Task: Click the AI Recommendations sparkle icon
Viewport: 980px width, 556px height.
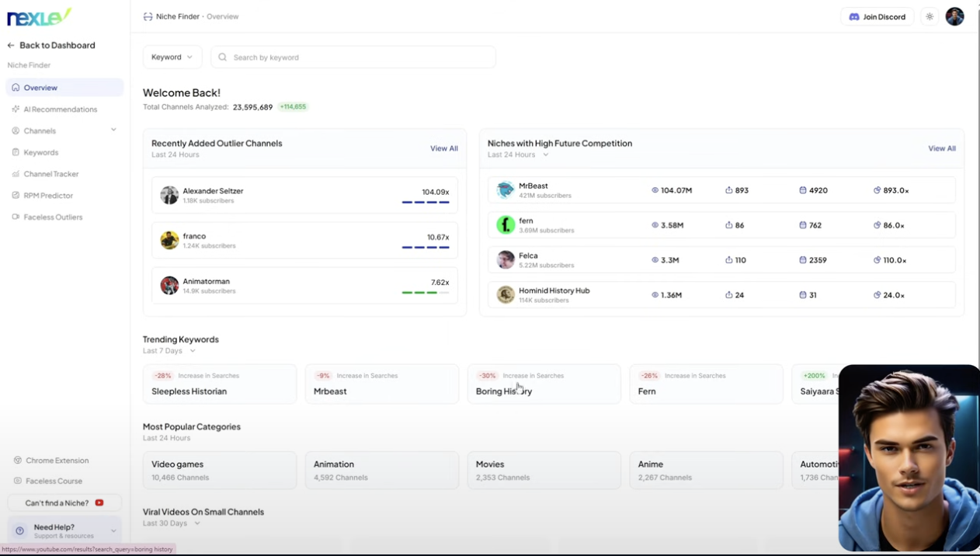Action: pyautogui.click(x=16, y=109)
